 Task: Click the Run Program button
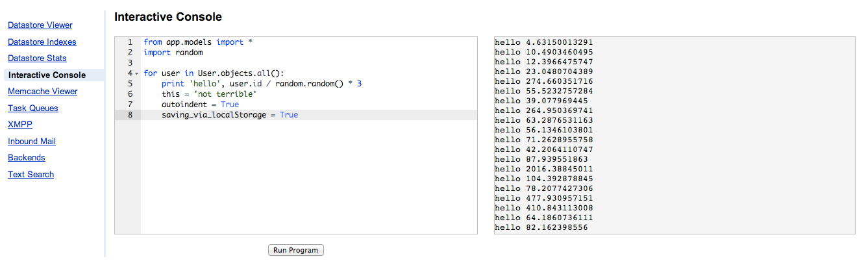point(295,250)
